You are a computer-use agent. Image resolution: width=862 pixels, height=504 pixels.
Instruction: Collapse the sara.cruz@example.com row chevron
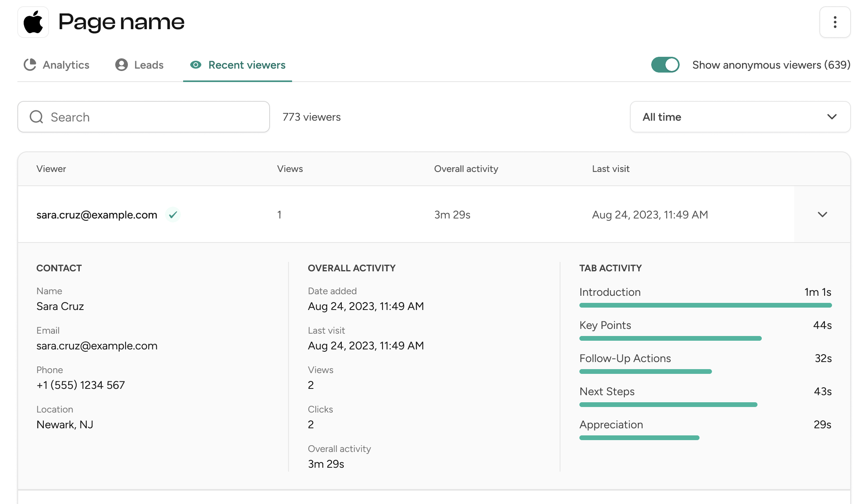[822, 215]
